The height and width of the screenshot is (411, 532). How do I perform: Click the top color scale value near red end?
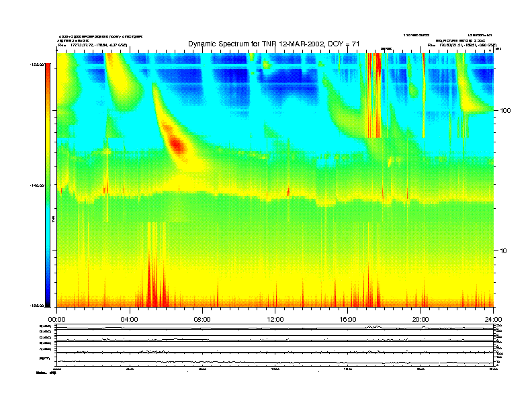(x=37, y=64)
